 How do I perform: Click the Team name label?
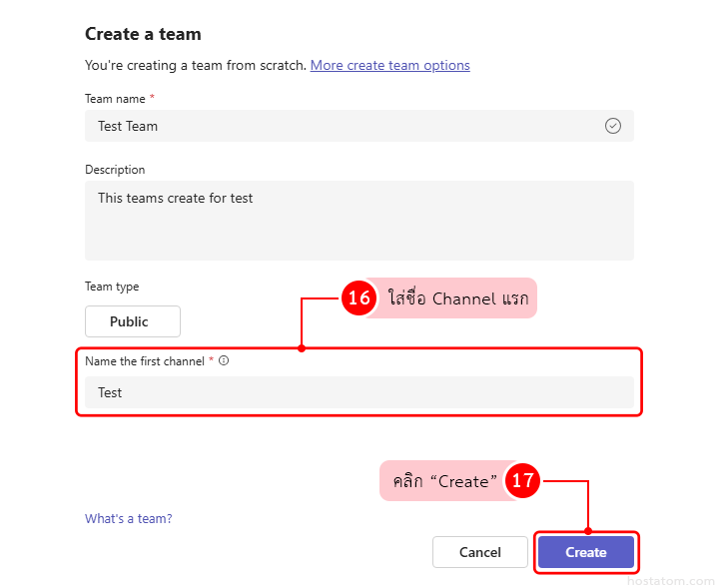[116, 98]
